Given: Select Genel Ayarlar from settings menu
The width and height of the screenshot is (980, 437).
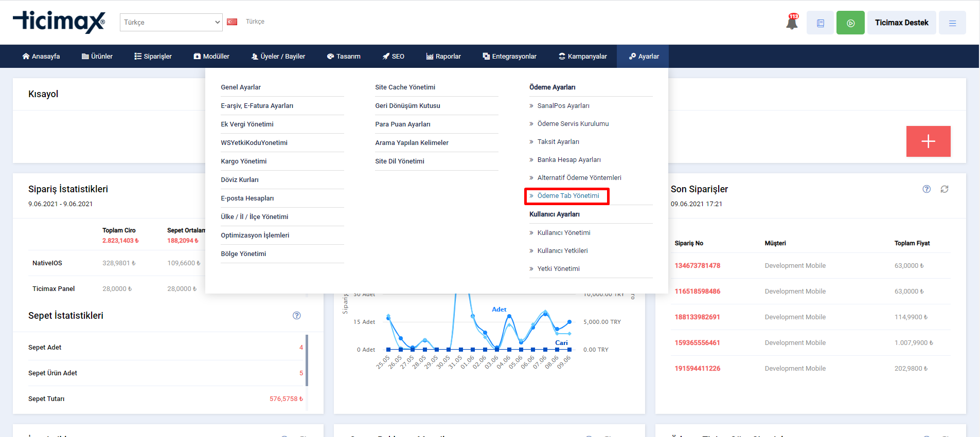Looking at the screenshot, I should [241, 87].
